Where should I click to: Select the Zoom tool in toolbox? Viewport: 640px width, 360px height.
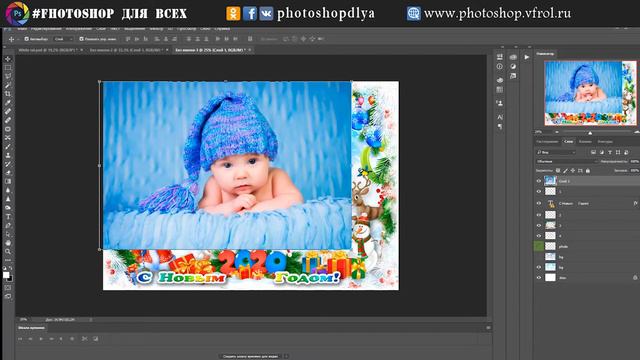click(8, 251)
